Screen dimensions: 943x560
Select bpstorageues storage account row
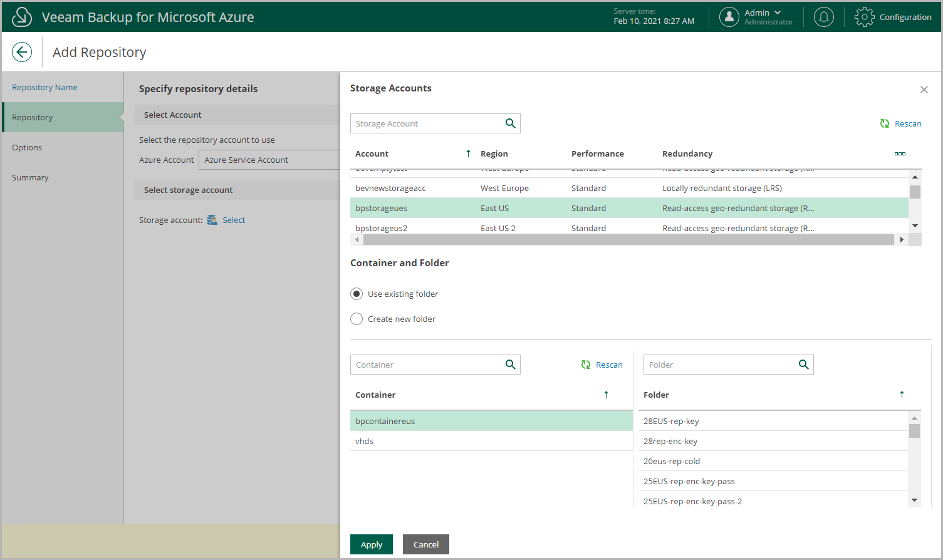click(629, 208)
